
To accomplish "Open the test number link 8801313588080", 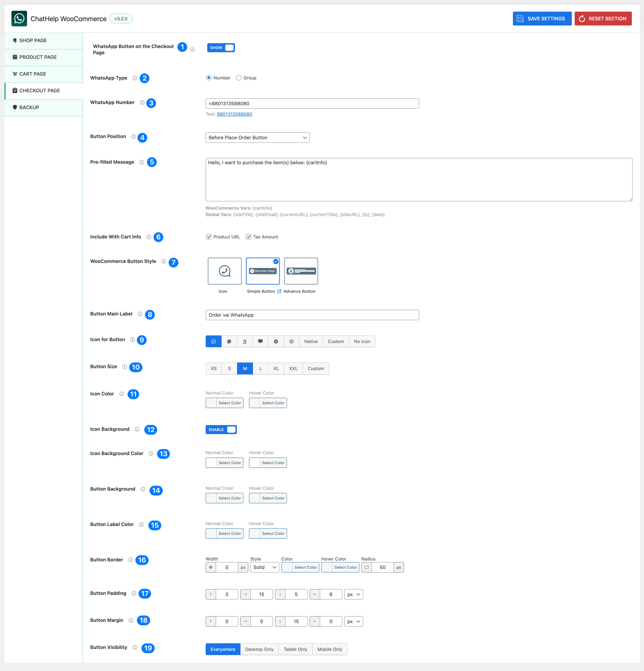I will [235, 114].
